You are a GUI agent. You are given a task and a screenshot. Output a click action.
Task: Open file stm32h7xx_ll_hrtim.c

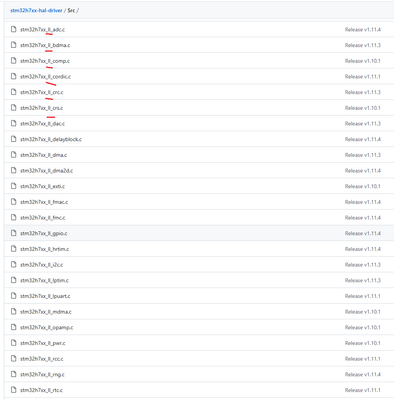coord(45,249)
